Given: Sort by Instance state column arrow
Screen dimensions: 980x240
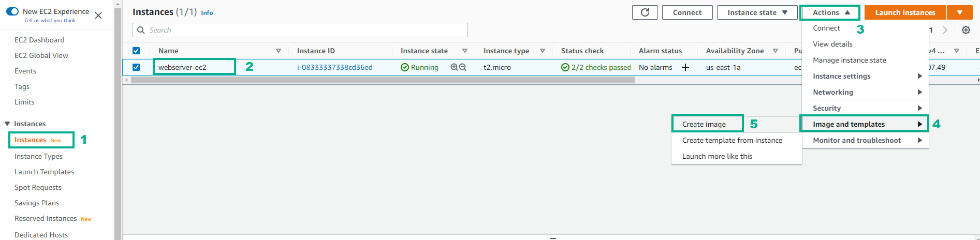Looking at the screenshot, I should (465, 51).
